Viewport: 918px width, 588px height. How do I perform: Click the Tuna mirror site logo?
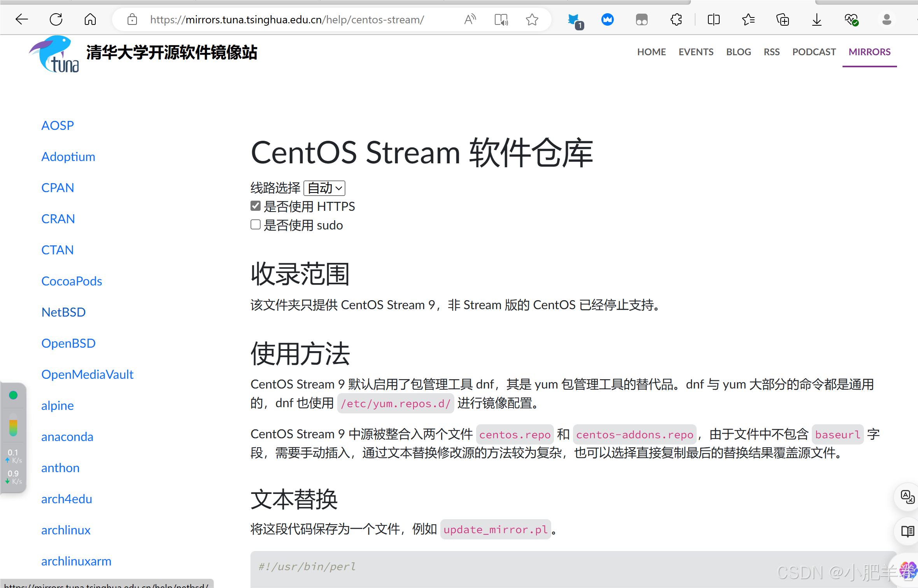click(53, 54)
